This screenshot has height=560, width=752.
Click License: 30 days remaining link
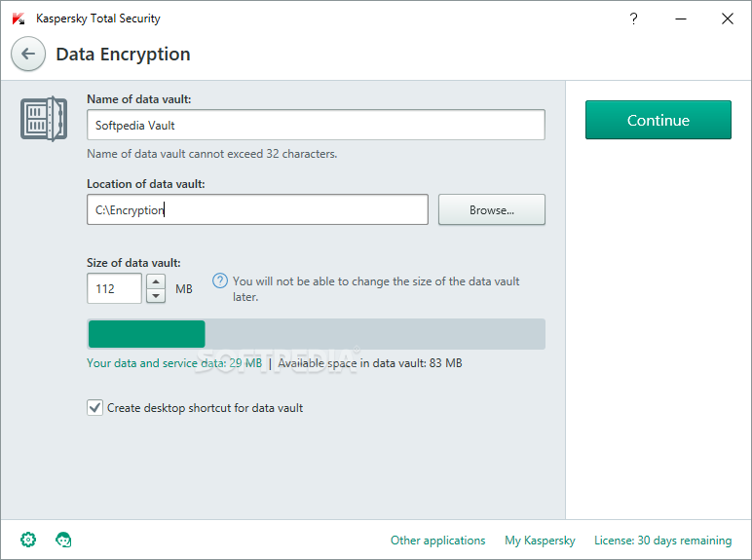662,541
